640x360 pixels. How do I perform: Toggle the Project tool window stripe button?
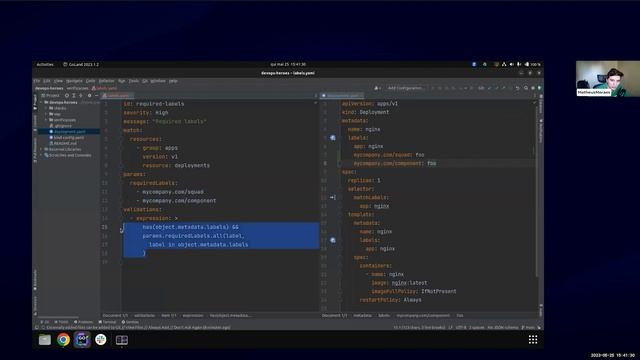pyautogui.click(x=35, y=103)
